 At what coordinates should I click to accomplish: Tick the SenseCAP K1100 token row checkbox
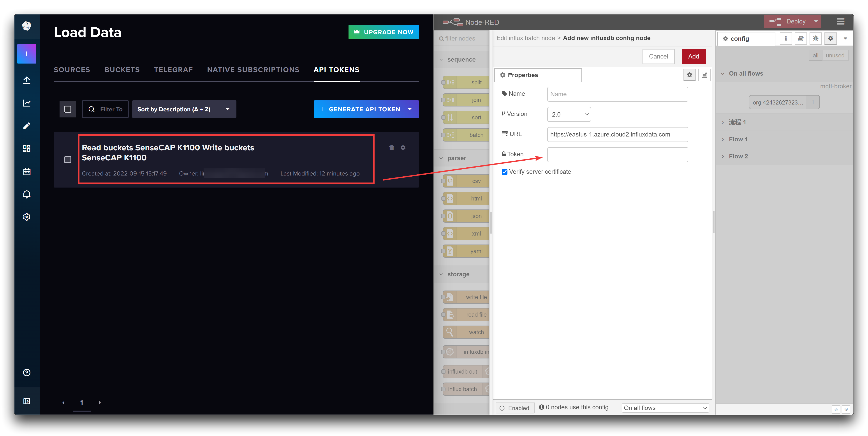pyautogui.click(x=68, y=160)
